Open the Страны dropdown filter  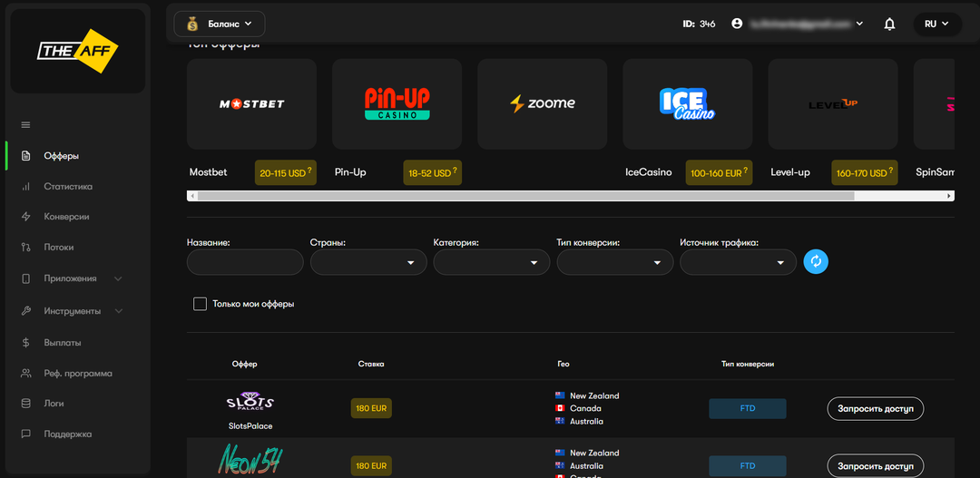(368, 262)
